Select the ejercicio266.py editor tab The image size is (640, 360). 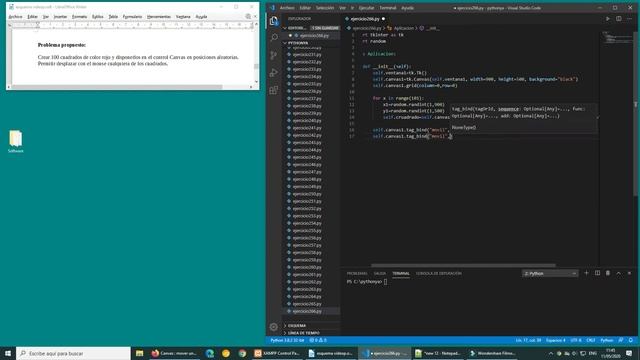(365, 19)
